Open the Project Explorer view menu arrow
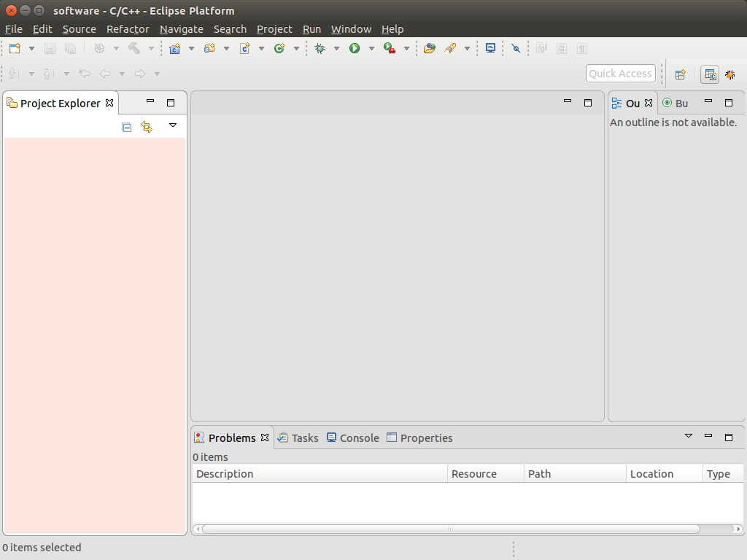 click(x=173, y=125)
